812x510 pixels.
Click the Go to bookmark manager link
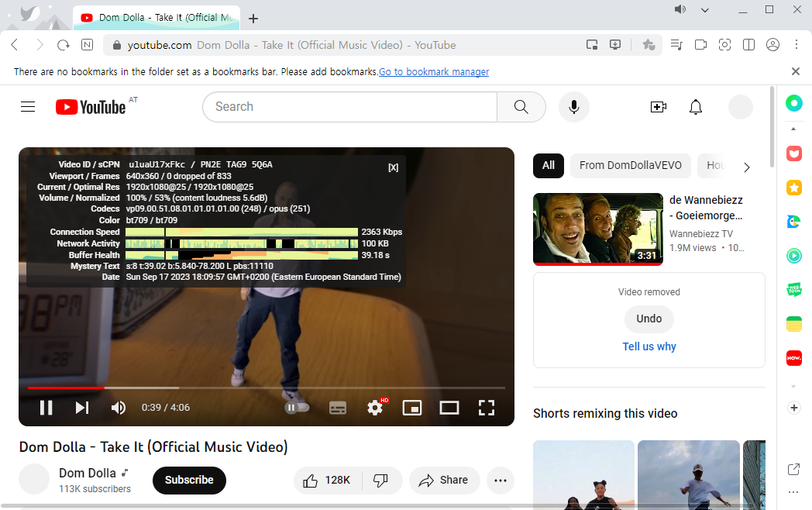point(434,71)
